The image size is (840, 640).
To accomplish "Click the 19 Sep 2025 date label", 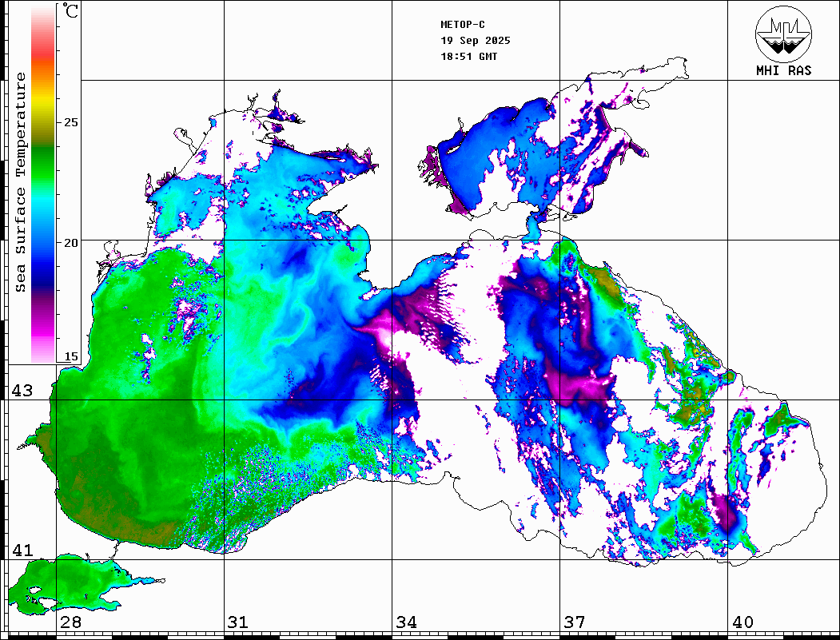I will click(475, 41).
